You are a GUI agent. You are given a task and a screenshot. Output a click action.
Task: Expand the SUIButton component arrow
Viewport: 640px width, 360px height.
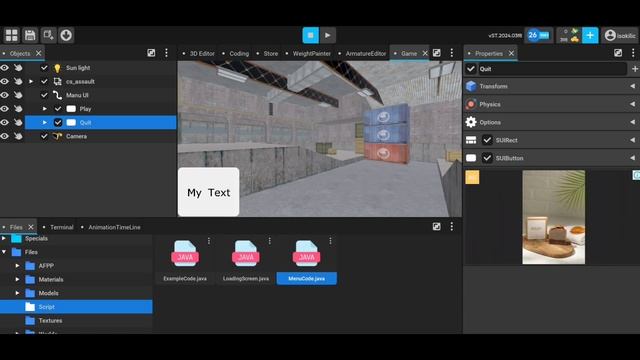tap(632, 158)
